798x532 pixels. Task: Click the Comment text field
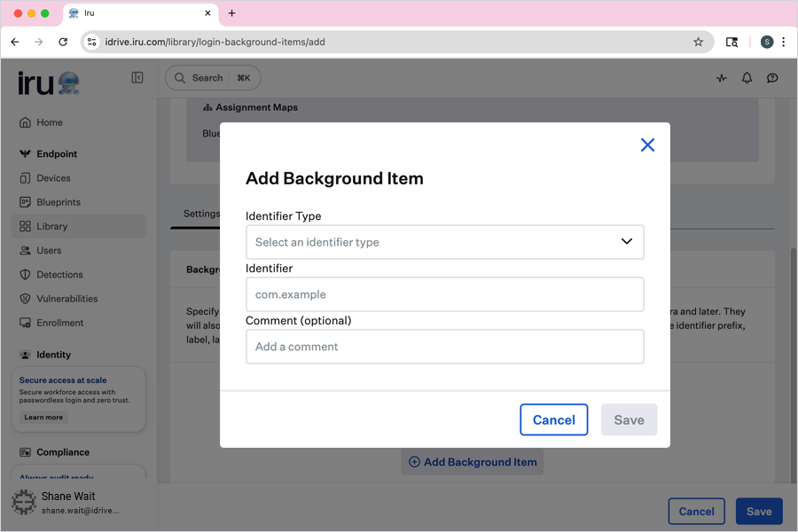tap(444, 347)
